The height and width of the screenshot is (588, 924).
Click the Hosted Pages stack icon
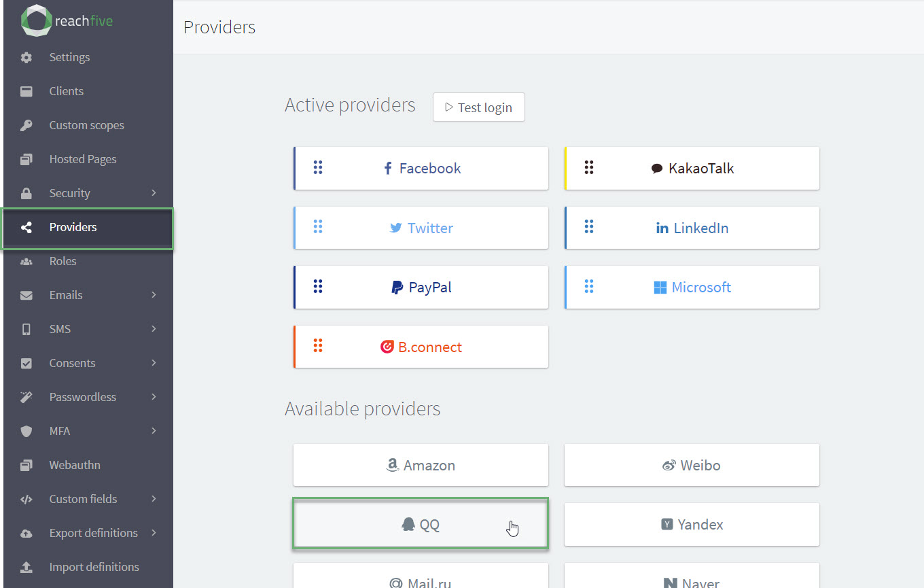pyautogui.click(x=26, y=159)
